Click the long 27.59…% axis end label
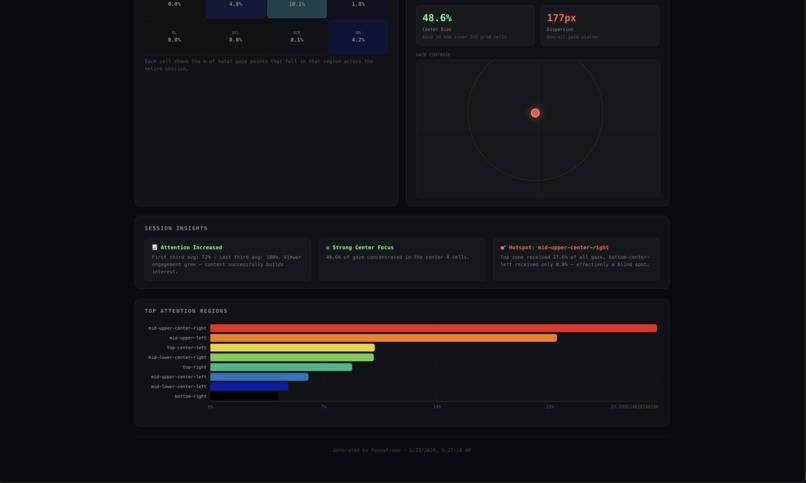Viewport: 806px width, 483px height. click(x=634, y=406)
